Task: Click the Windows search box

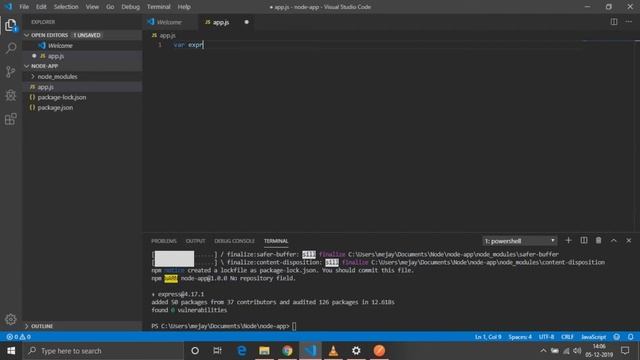Action: coord(103,351)
